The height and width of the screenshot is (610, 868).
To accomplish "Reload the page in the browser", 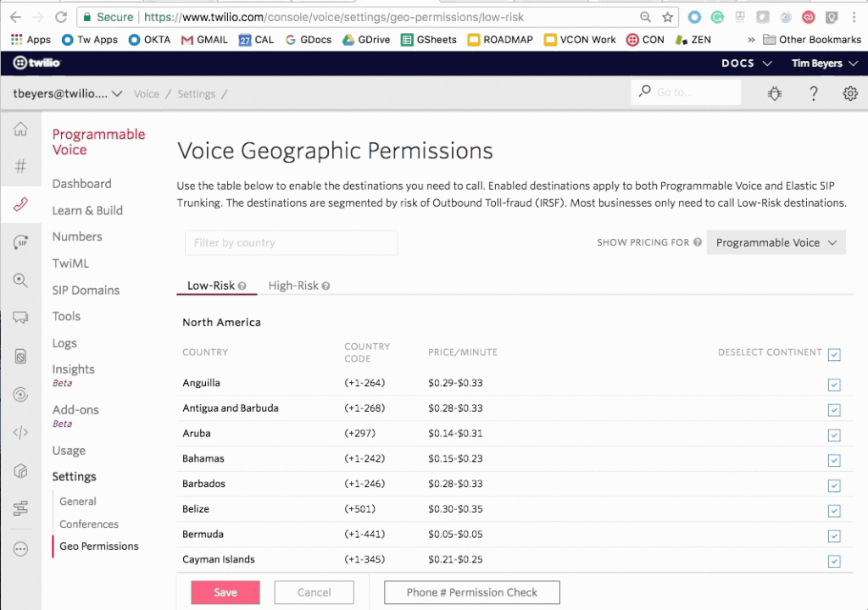I will tap(61, 17).
